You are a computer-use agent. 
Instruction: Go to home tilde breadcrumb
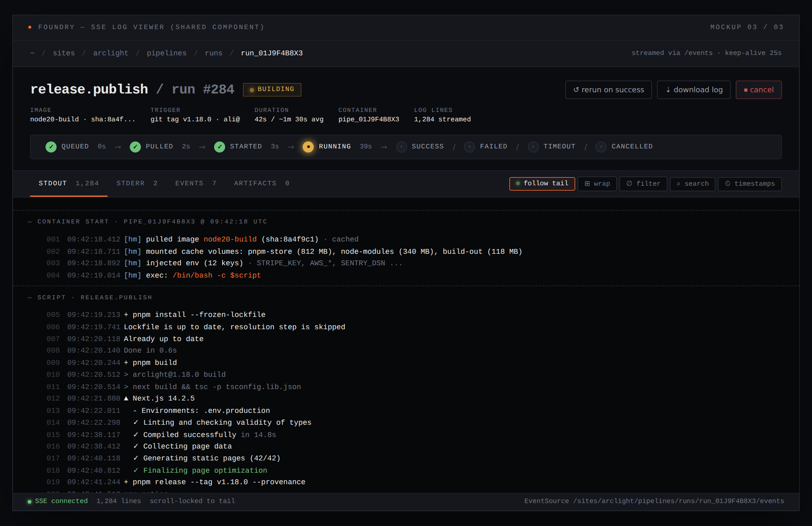[32, 53]
